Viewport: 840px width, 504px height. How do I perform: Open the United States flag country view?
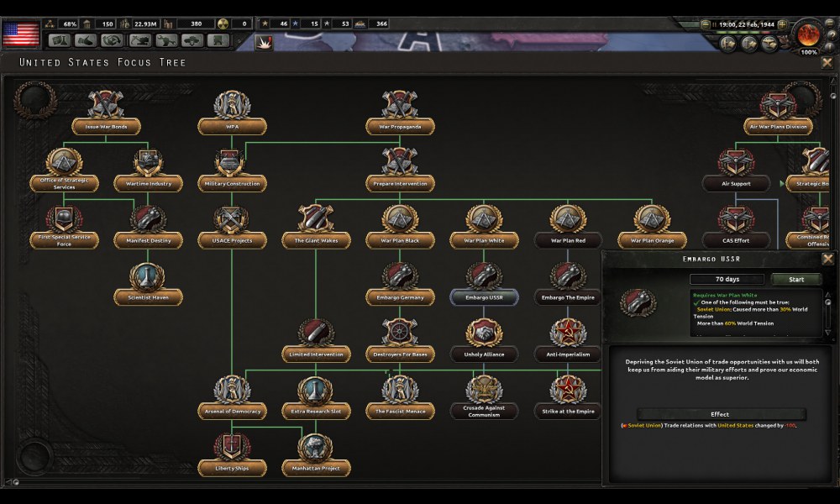(21, 34)
